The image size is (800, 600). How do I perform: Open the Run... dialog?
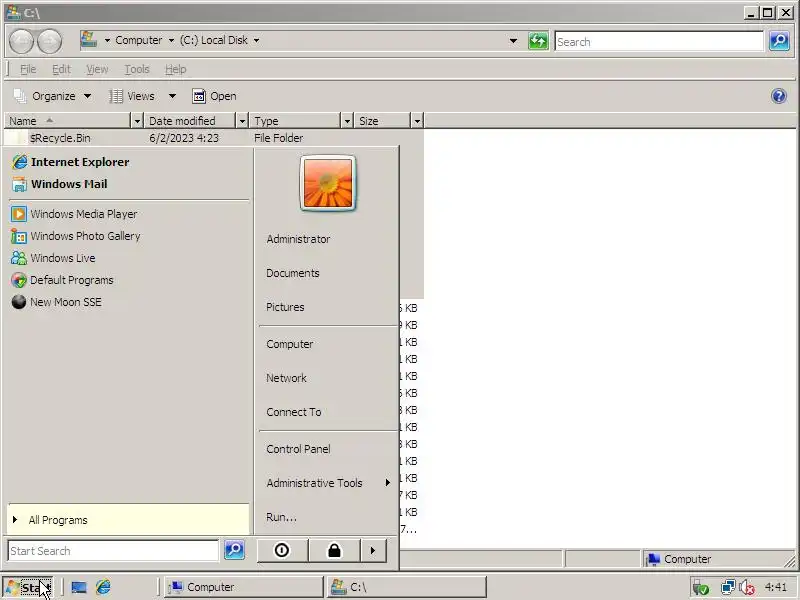281,517
